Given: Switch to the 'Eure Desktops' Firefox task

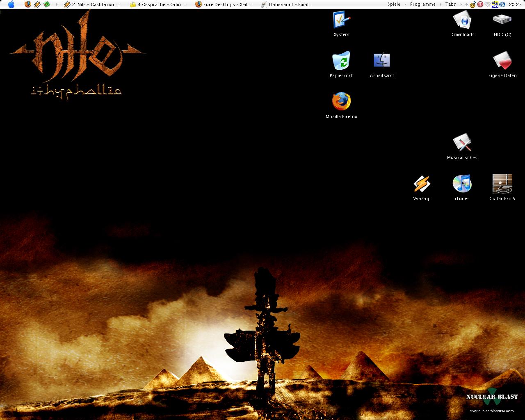Looking at the screenshot, I should (224, 5).
